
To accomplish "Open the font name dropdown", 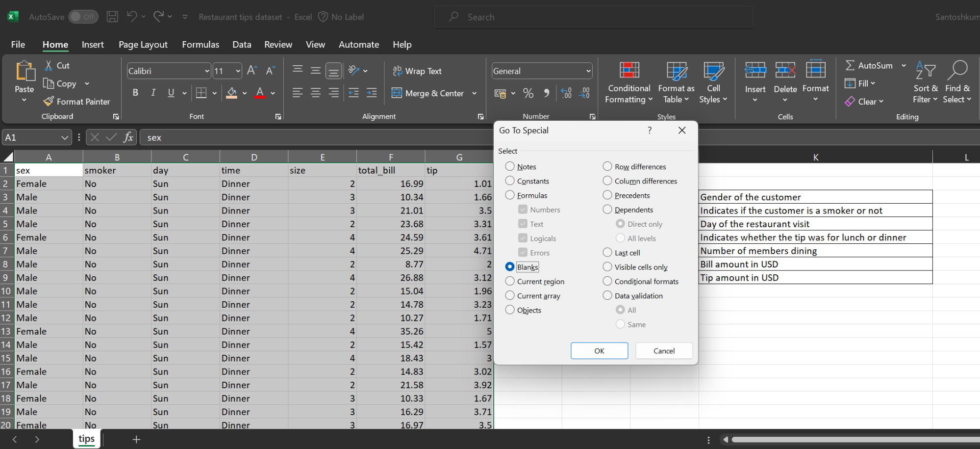I will tap(206, 71).
